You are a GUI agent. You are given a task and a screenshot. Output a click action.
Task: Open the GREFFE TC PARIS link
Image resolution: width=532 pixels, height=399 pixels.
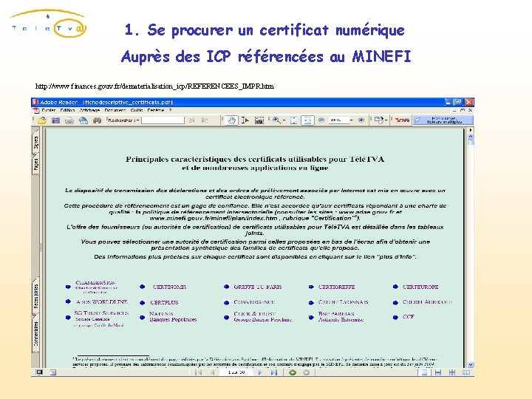pyautogui.click(x=258, y=287)
